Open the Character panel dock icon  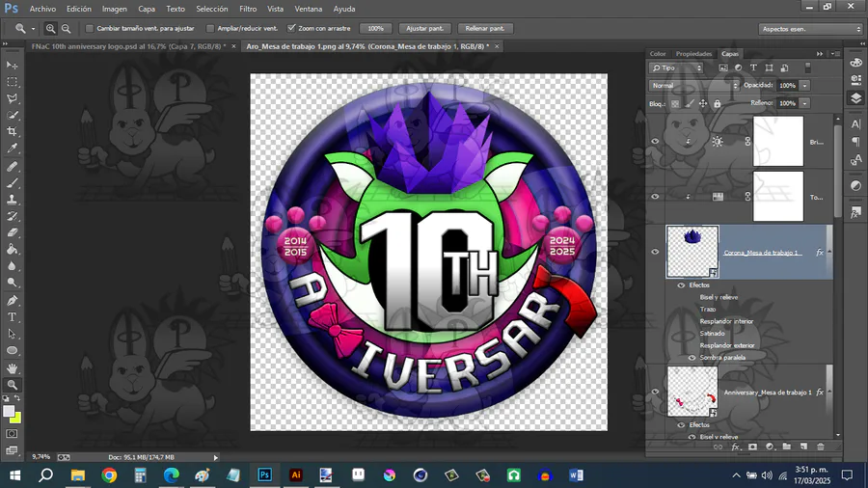(x=855, y=124)
